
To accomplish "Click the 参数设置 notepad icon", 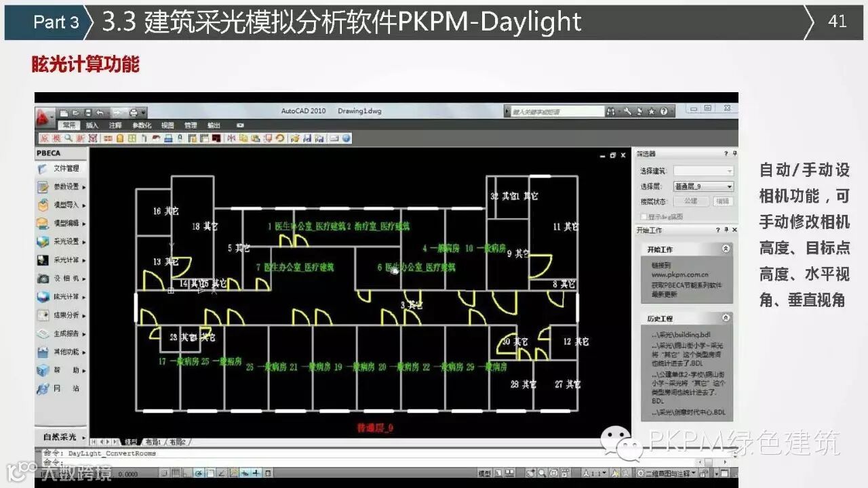I will point(43,186).
